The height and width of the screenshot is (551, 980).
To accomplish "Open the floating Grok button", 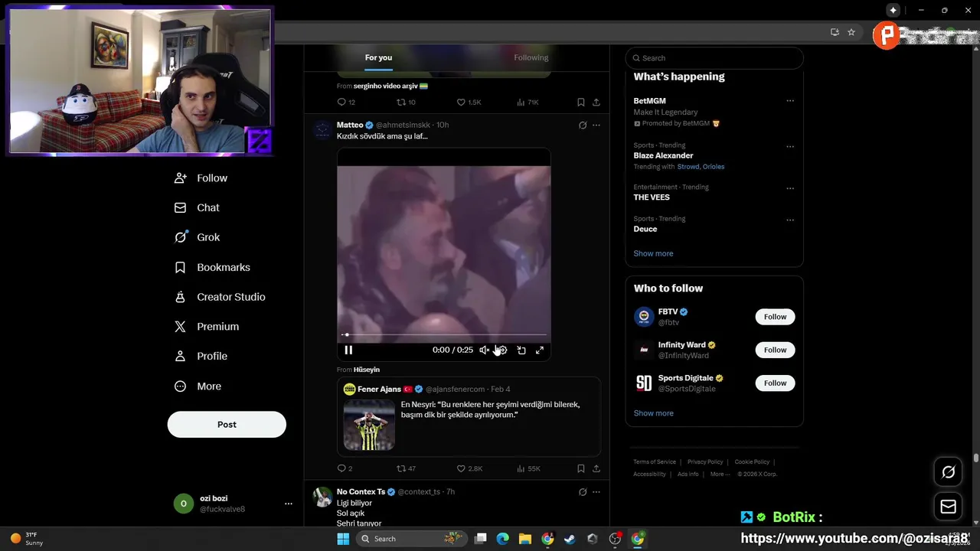I will [948, 472].
